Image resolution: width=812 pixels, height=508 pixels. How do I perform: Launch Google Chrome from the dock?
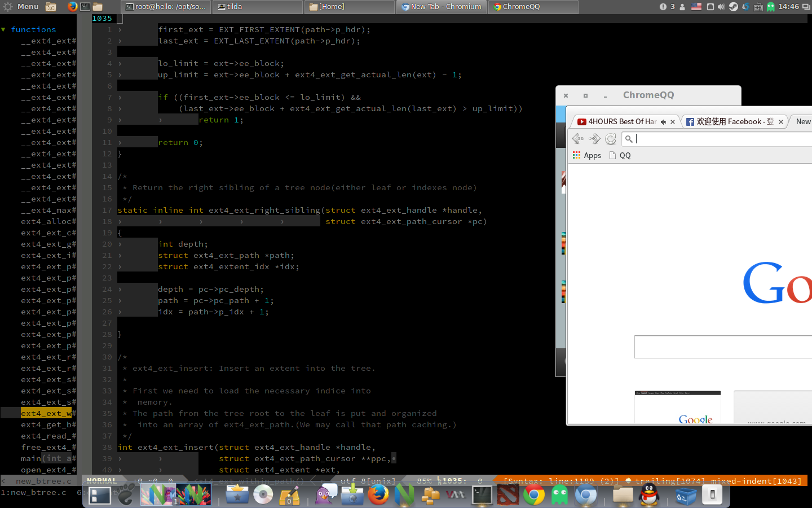pos(533,495)
